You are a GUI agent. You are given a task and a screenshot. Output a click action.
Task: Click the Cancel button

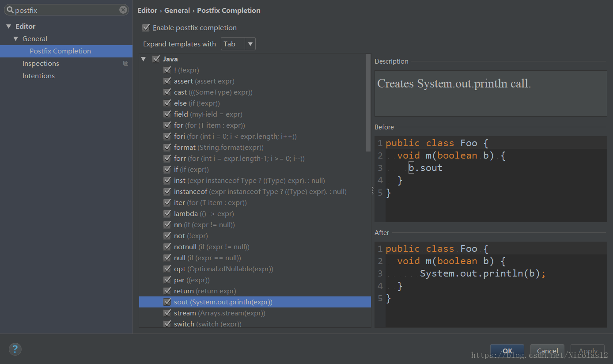point(548,351)
